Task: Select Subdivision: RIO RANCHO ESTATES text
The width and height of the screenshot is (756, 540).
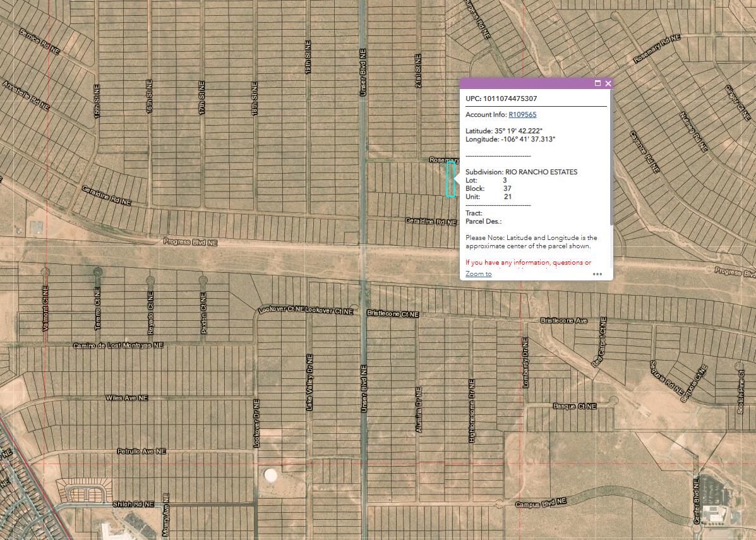Action: pos(521,172)
